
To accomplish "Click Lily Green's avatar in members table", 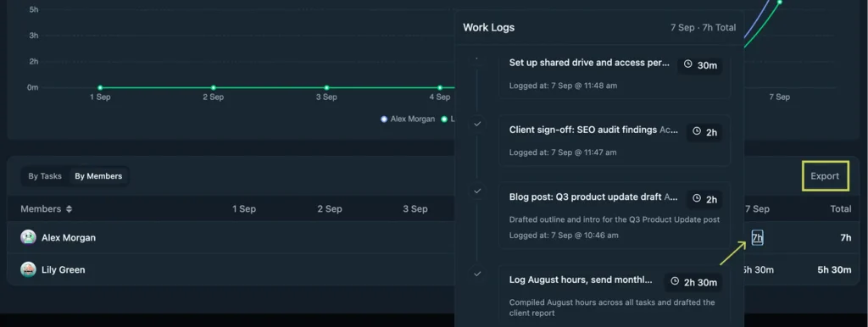I will point(28,269).
